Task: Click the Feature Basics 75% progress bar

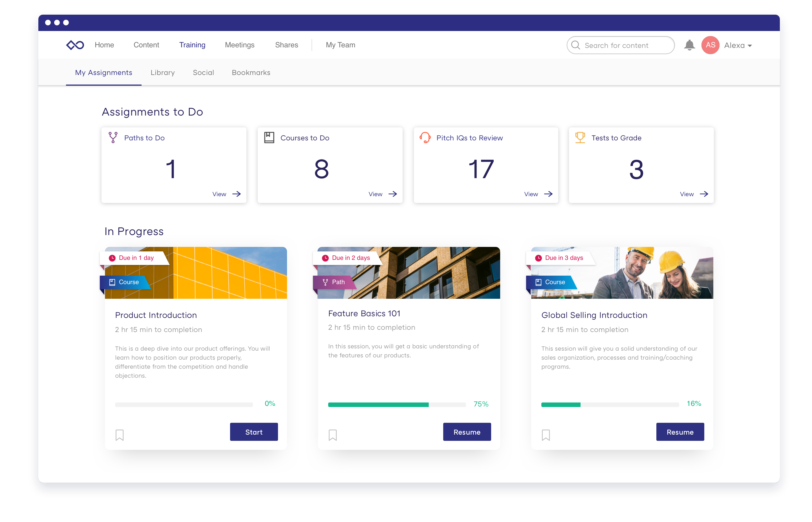Action: coord(397,404)
